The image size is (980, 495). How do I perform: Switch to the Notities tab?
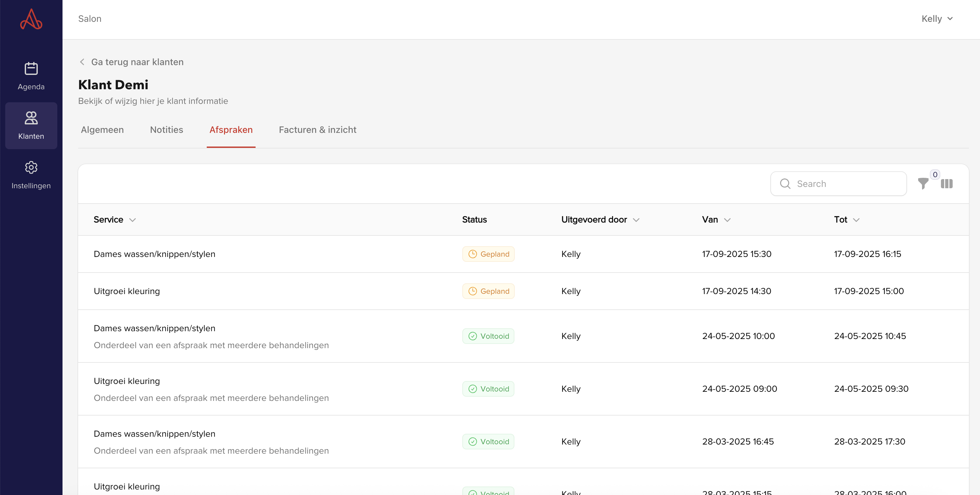point(166,130)
